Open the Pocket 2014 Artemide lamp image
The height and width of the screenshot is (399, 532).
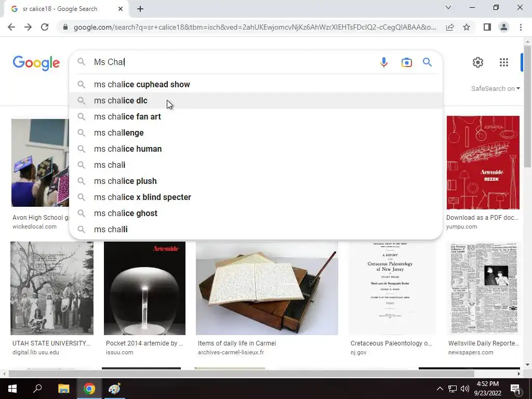click(x=144, y=288)
